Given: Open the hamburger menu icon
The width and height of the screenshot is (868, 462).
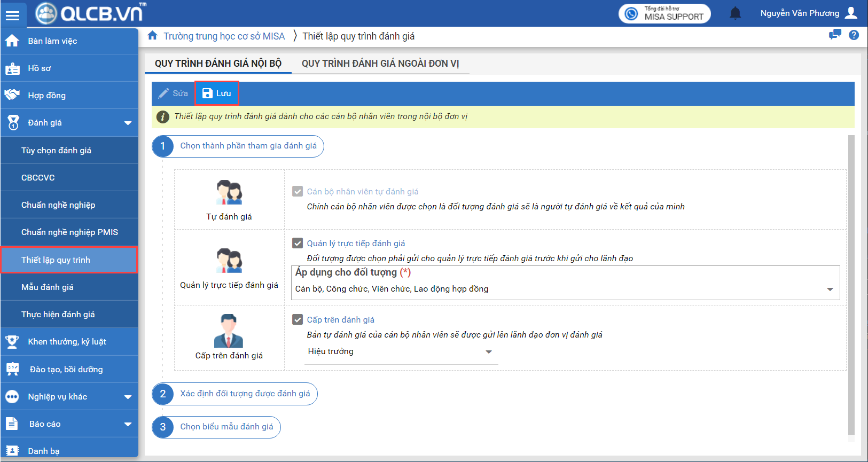Looking at the screenshot, I should [x=12, y=15].
